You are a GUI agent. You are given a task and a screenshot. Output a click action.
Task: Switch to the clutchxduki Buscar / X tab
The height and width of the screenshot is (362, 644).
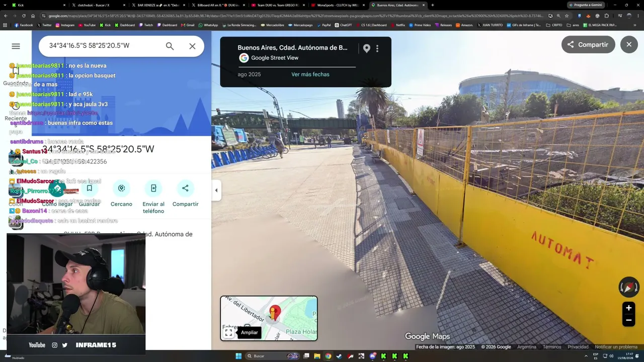(98, 5)
